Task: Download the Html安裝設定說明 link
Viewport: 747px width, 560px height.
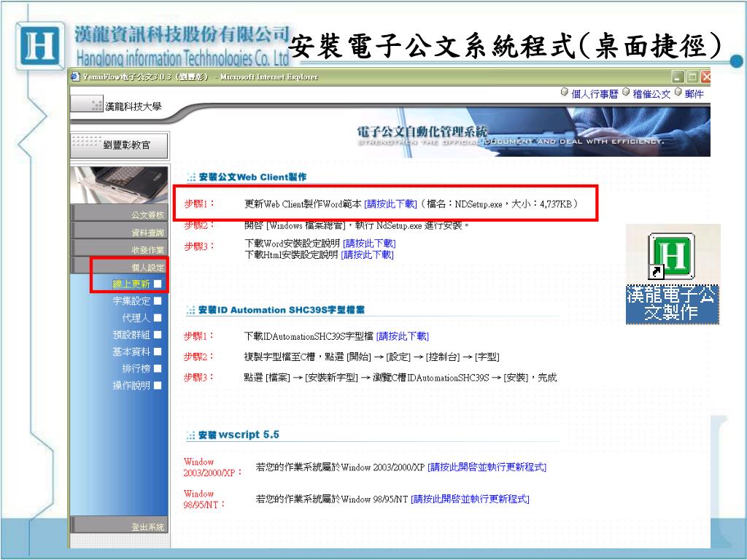Action: point(368,254)
